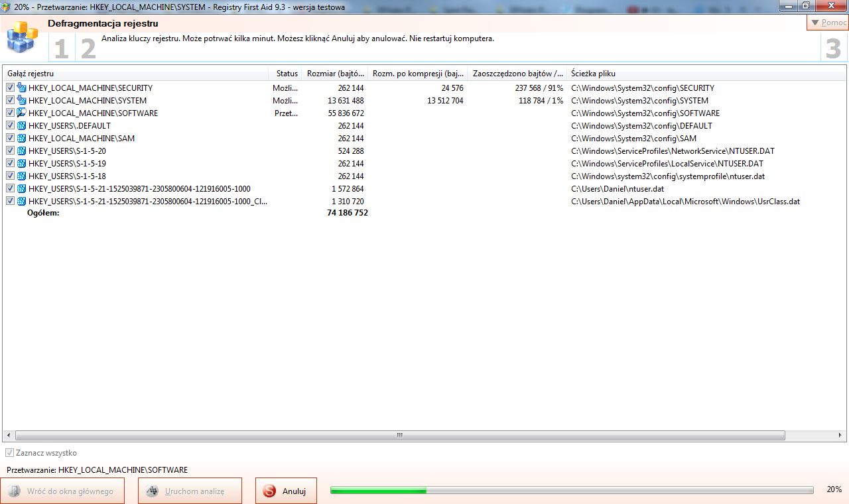Select path C:\Windows\System32\config\SECURITY
Screen dimensions: 849x504
642,88
